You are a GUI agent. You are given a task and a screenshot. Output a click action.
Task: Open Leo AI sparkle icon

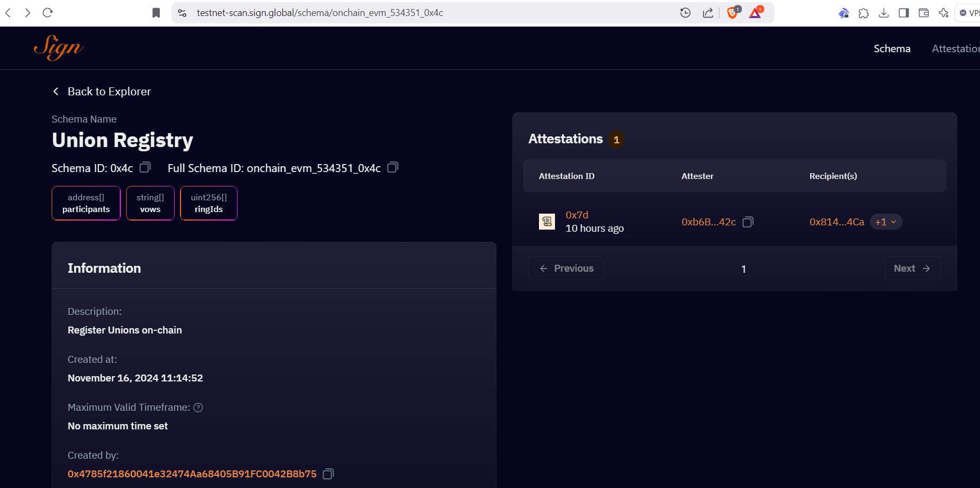tap(944, 13)
